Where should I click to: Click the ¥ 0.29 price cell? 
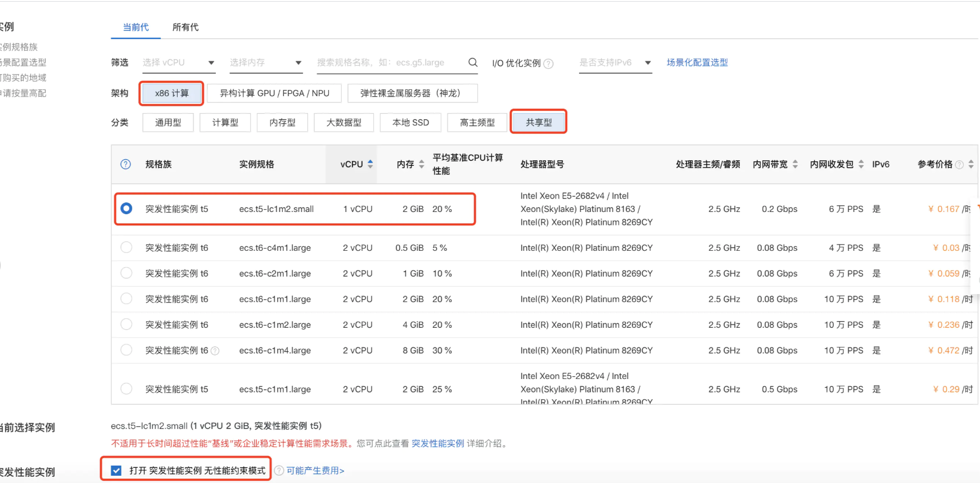point(952,389)
